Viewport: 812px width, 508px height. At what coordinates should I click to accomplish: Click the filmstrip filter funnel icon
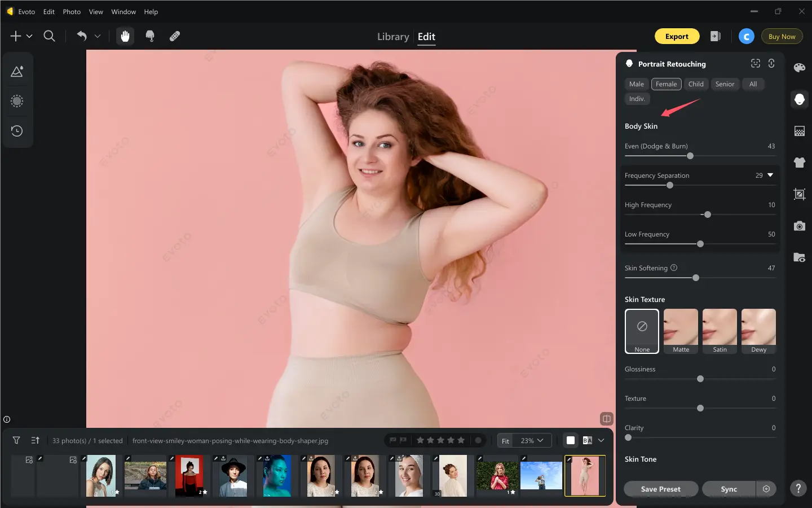pyautogui.click(x=16, y=440)
